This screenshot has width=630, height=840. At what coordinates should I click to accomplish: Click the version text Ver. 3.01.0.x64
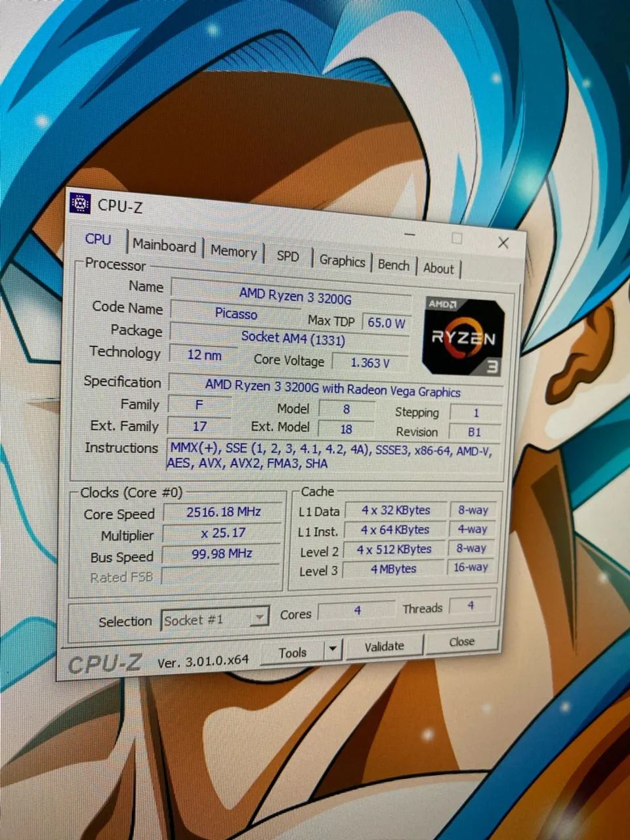[203, 661]
